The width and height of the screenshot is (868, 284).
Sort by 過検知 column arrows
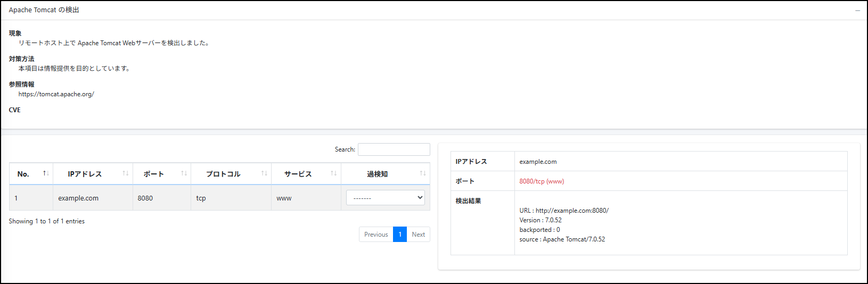[x=423, y=173]
